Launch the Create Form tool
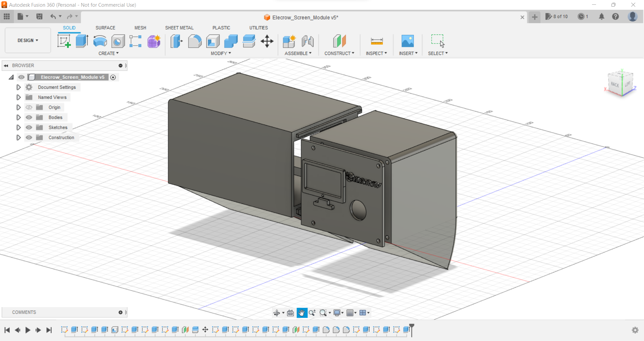644x341 pixels. coord(154,41)
